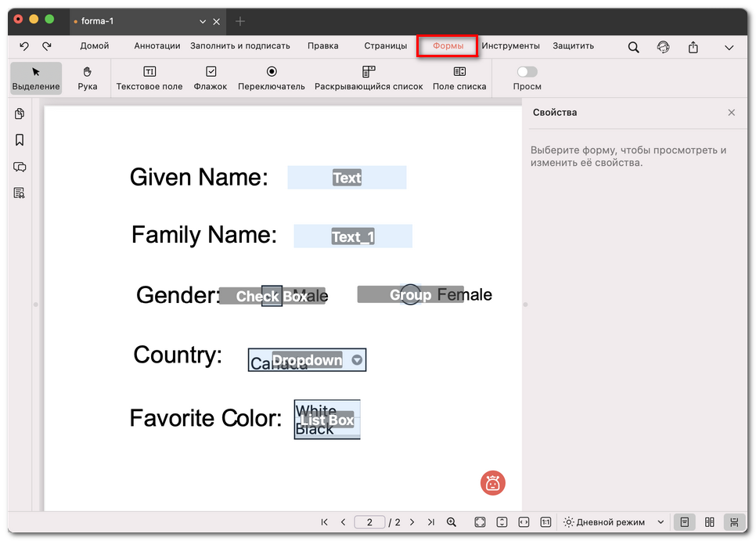The image size is (756, 541).
Task: Switch to the Аннотации tab
Action: [x=157, y=46]
